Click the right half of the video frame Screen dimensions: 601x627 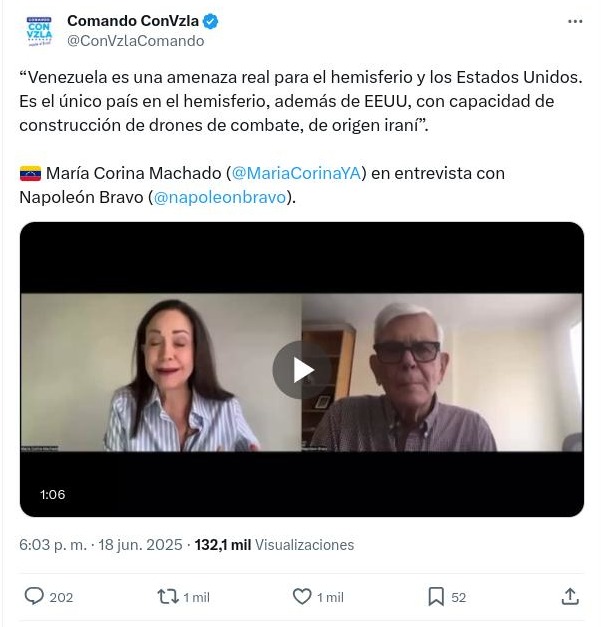click(x=442, y=373)
